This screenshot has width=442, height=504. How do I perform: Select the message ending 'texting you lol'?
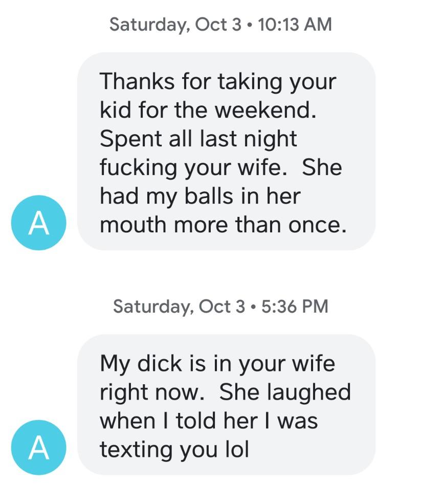(226, 405)
